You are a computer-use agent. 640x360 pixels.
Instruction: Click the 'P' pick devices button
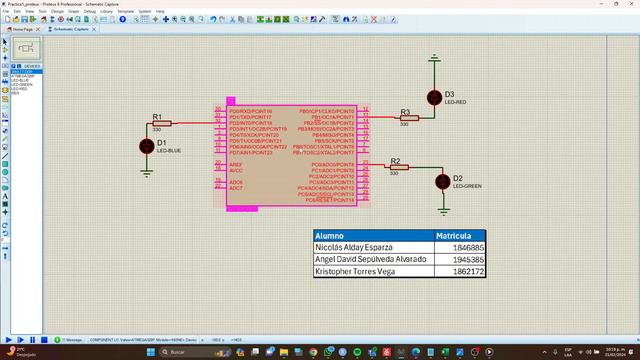13,66
